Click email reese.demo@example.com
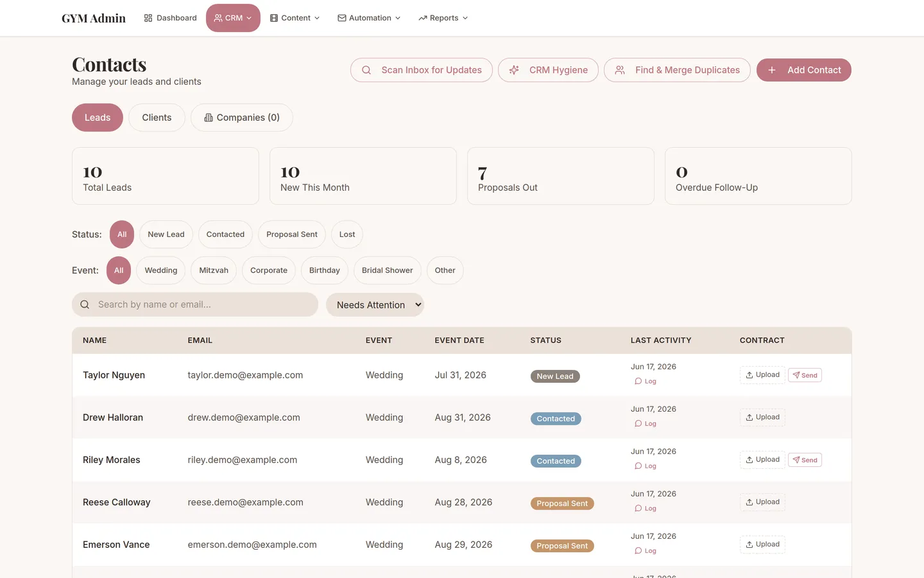 [x=245, y=502]
